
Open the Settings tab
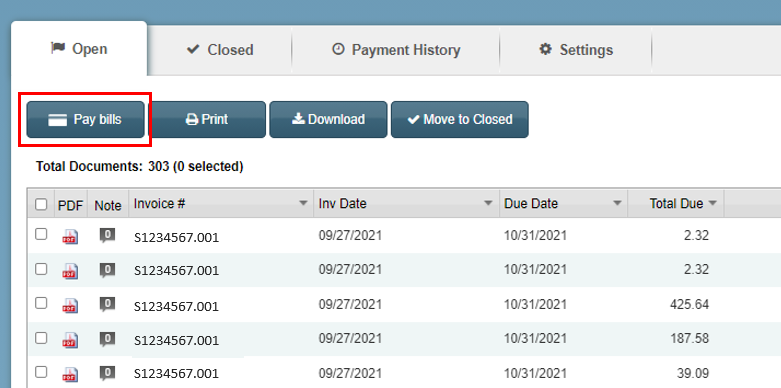click(x=576, y=50)
